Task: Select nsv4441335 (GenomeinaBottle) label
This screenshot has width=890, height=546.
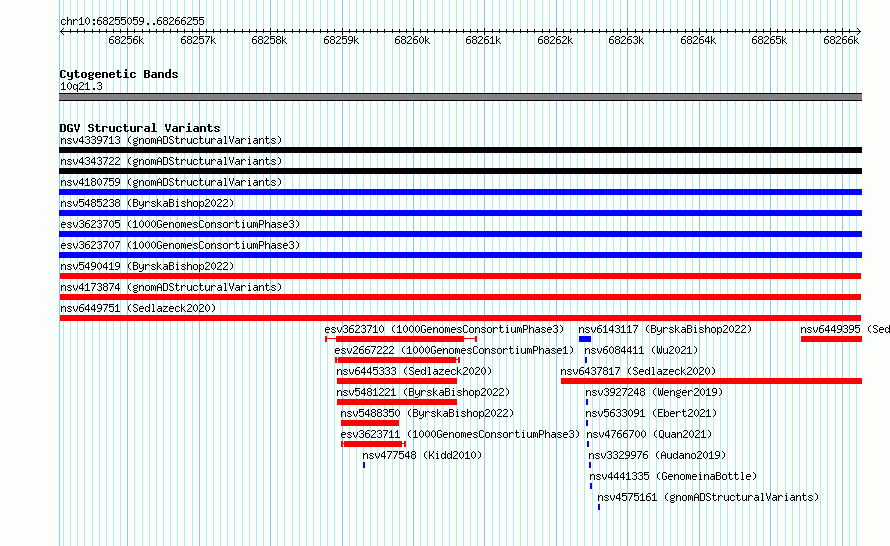Action: click(x=673, y=476)
